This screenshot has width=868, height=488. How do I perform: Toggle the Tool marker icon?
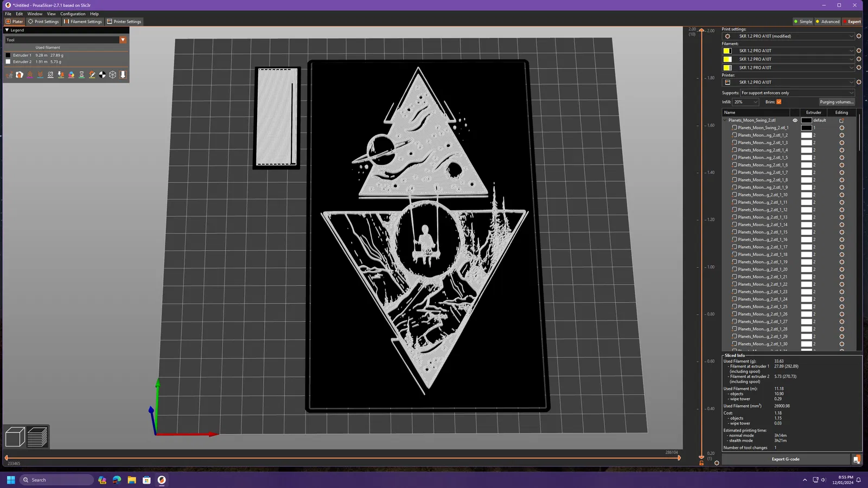(x=123, y=75)
